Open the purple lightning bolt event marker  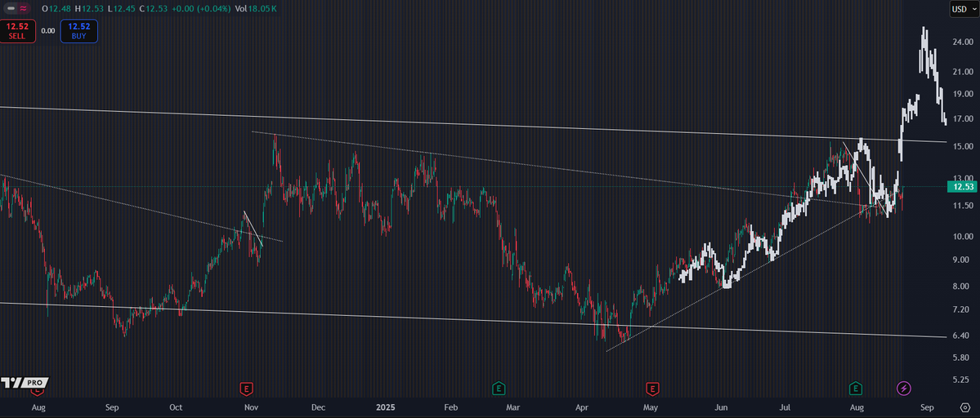pyautogui.click(x=904, y=387)
